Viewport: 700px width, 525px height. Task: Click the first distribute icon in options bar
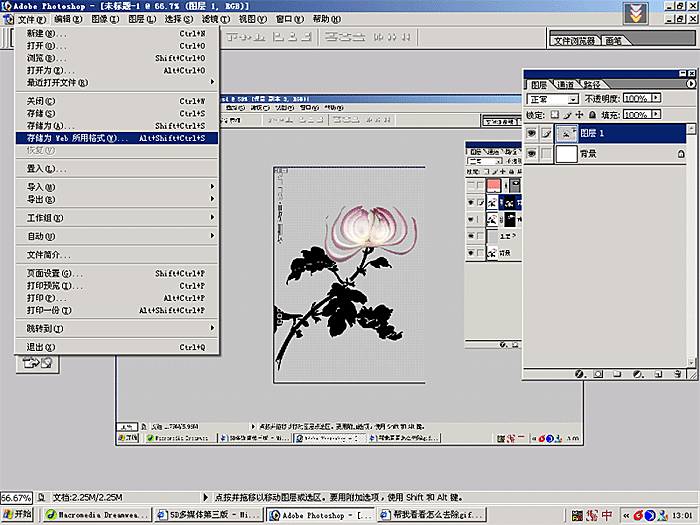(330, 37)
